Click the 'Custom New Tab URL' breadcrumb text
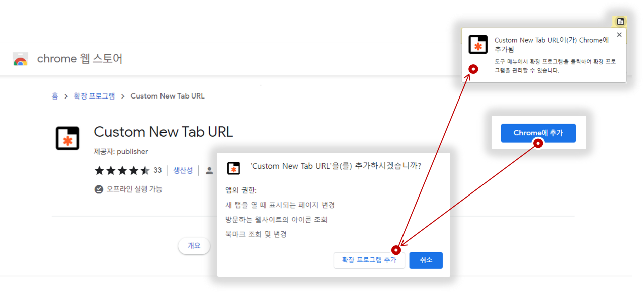The height and width of the screenshot is (293, 644). (168, 96)
